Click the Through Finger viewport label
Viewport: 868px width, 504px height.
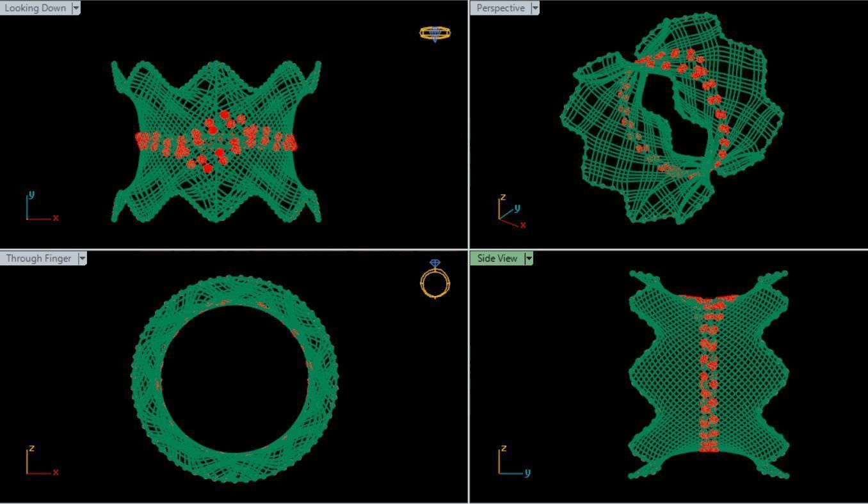[x=38, y=258]
